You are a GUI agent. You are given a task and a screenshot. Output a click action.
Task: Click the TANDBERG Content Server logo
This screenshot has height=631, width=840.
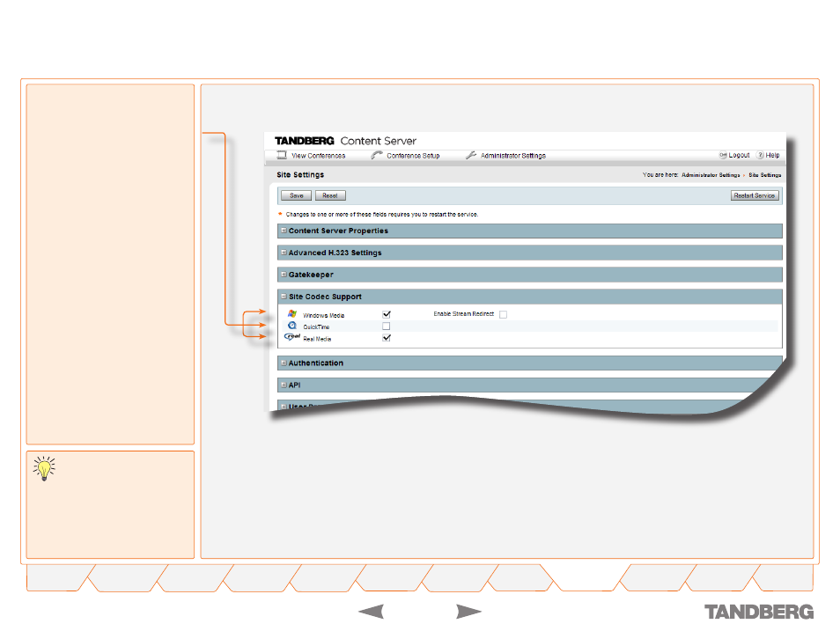pyautogui.click(x=345, y=141)
